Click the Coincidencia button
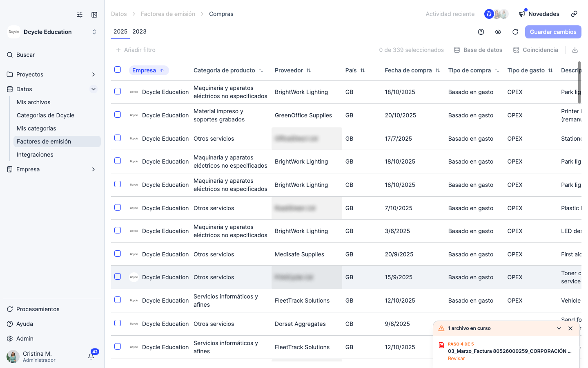588x368 pixels. pos(535,50)
